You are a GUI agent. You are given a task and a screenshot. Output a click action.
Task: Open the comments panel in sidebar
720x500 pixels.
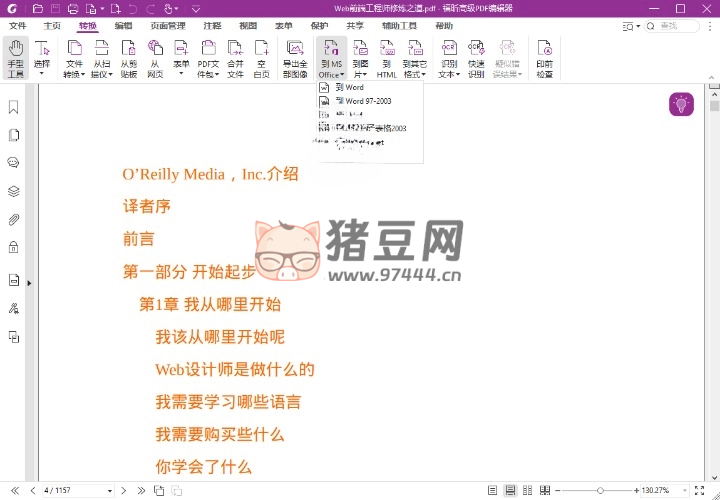[14, 163]
